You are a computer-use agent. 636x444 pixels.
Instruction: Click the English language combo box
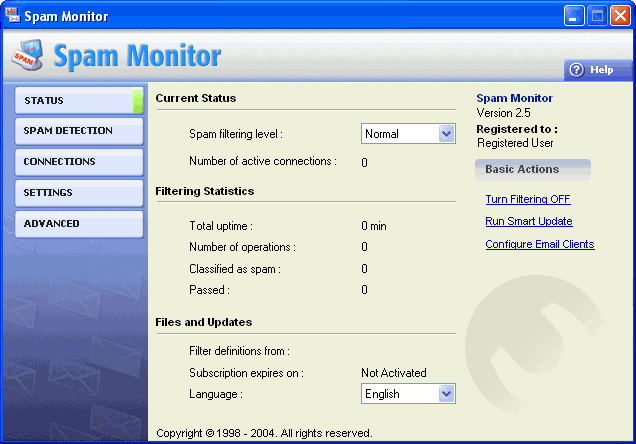pyautogui.click(x=408, y=394)
